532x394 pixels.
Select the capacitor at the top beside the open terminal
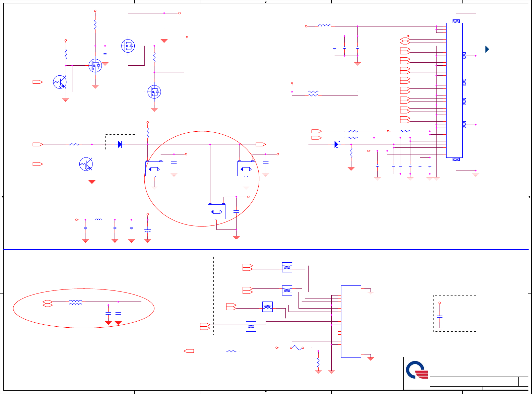tap(164, 28)
